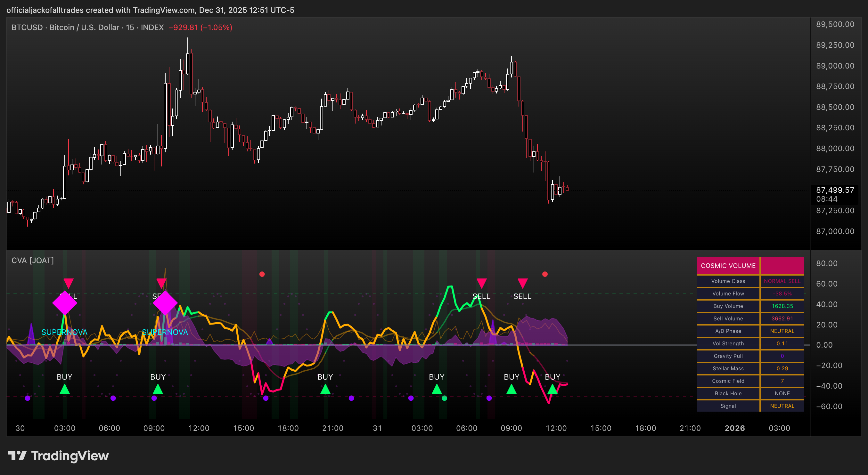Click the red dot above the indicator before 12:00 on the 31st
This screenshot has height=475, width=868.
[545, 274]
